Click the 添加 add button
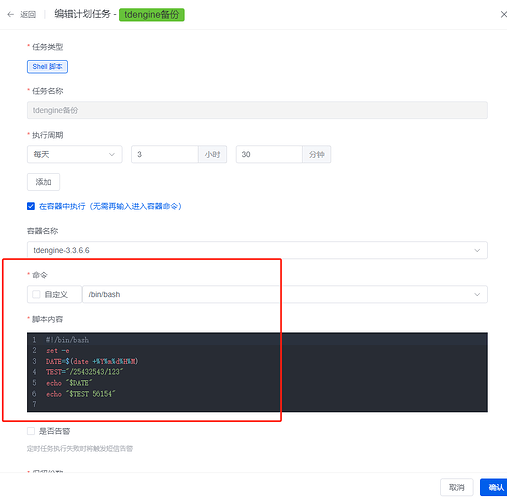 click(x=43, y=182)
